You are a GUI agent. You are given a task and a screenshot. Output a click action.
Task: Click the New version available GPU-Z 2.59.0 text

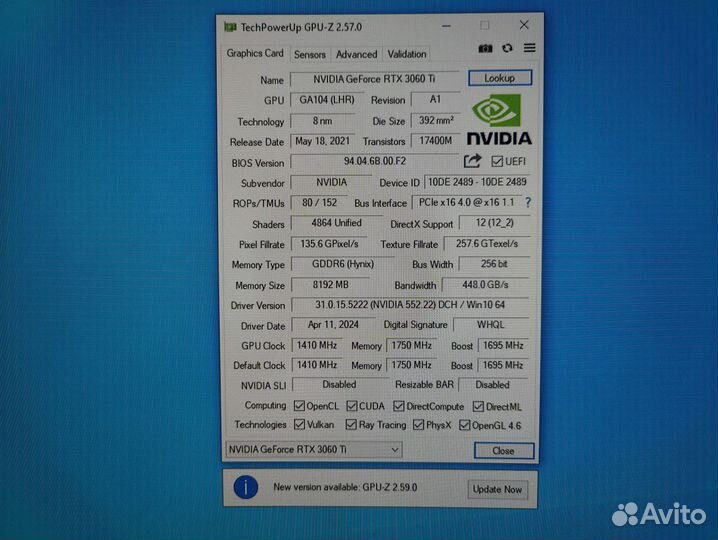pyautogui.click(x=345, y=487)
